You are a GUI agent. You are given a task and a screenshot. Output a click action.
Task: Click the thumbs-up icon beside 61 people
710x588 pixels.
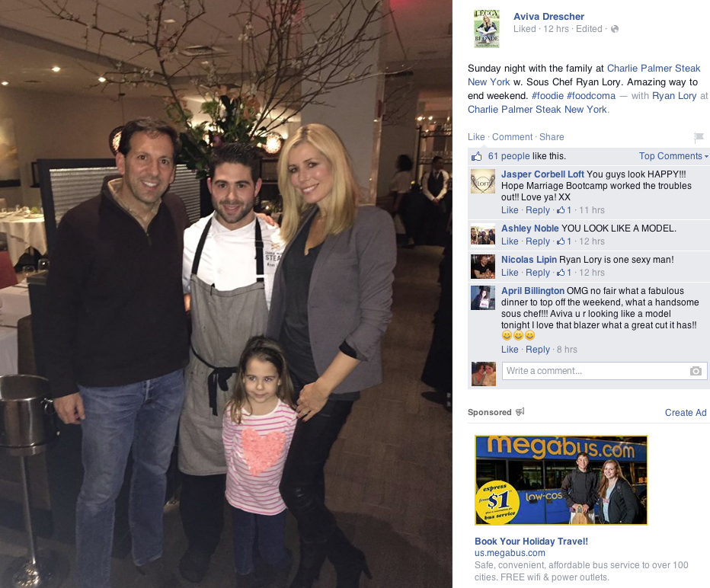(x=476, y=157)
